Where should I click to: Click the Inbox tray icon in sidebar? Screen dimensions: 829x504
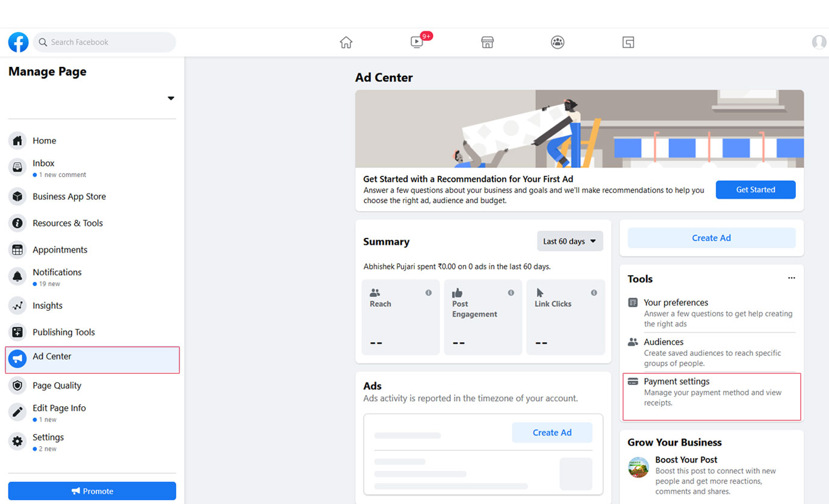(17, 167)
